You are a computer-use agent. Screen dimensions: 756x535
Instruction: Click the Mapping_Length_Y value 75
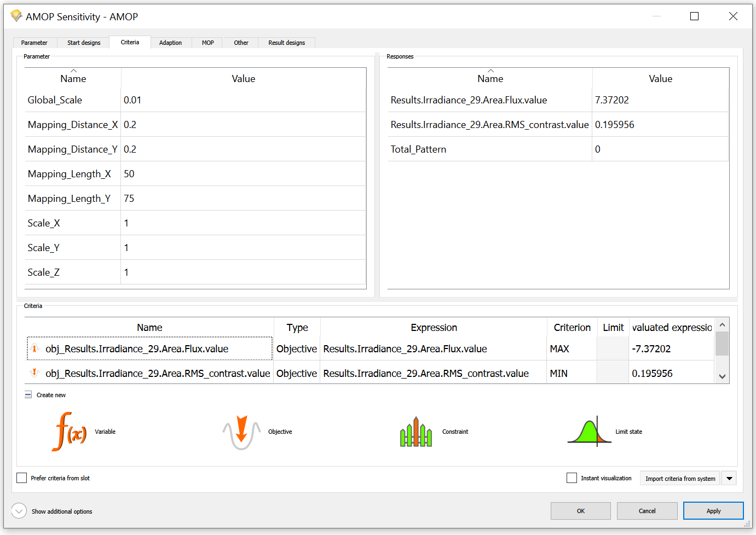[x=129, y=199]
